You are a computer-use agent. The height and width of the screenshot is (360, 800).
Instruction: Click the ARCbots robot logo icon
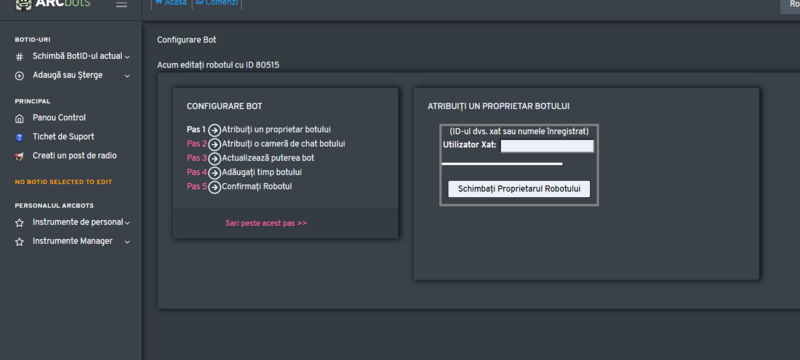tap(22, 5)
